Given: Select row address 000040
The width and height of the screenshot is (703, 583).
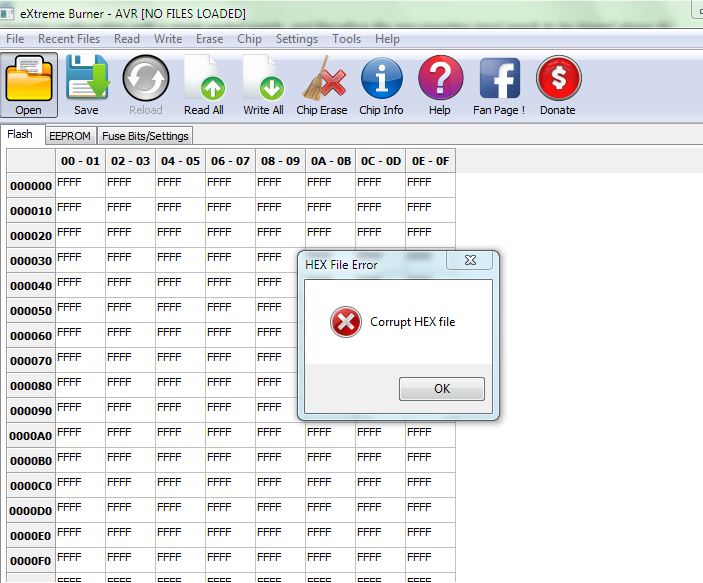Looking at the screenshot, I should tap(31, 286).
